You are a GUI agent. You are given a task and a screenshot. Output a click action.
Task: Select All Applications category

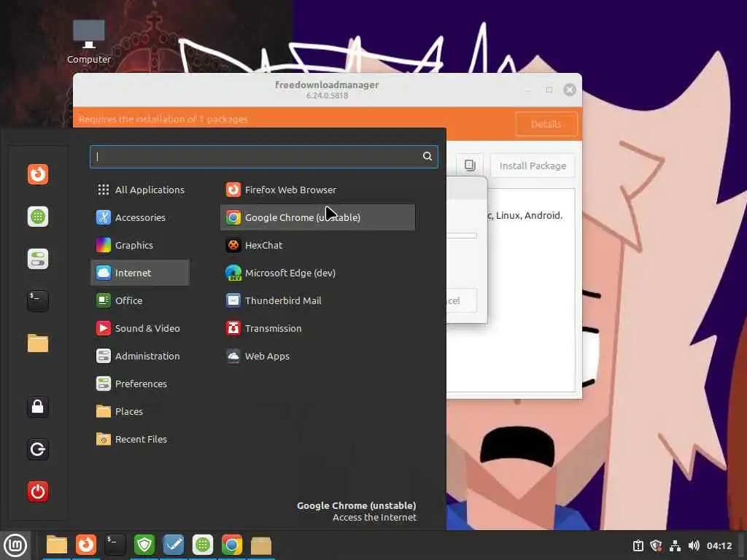(x=140, y=190)
